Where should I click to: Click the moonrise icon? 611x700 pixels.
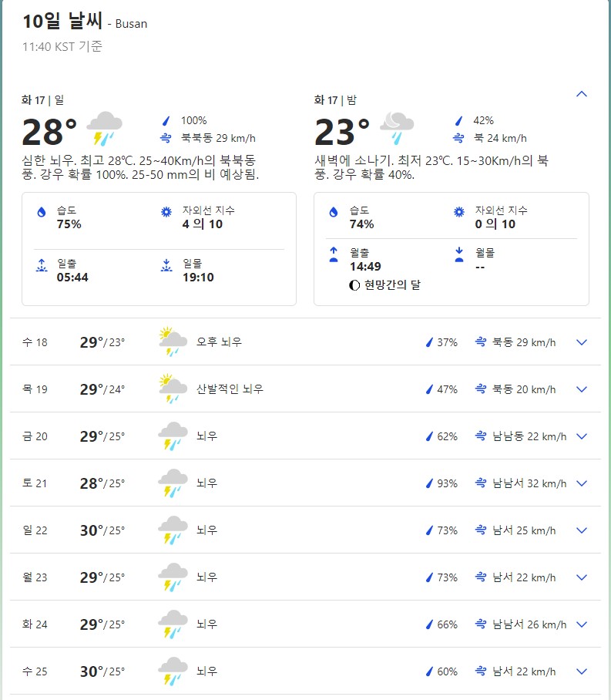pos(334,254)
